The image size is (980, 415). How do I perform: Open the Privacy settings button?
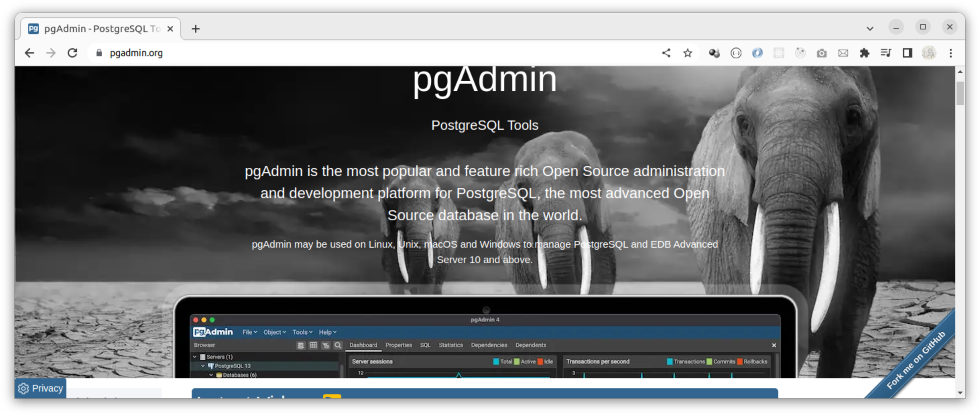coord(40,388)
